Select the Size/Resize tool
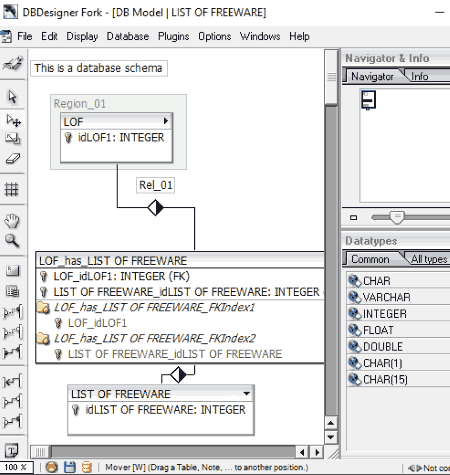 pos(13,138)
